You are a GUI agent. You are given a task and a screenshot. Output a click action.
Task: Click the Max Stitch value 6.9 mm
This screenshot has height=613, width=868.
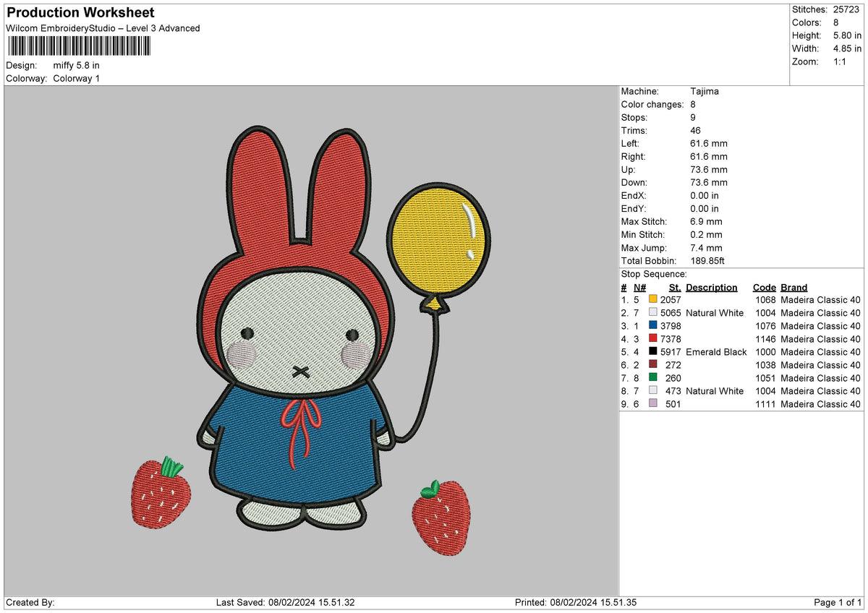click(x=707, y=222)
